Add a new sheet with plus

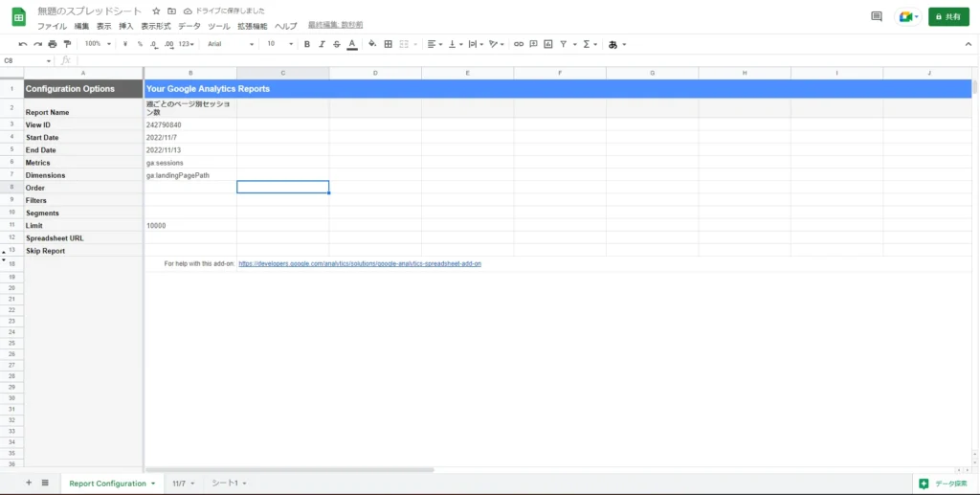point(29,484)
